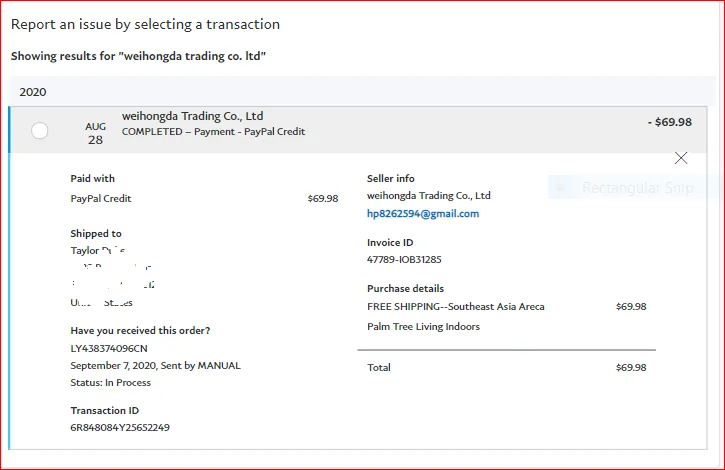Click the COMPLETED – Payment - PayPal Credit status line
Viewport: 725px width, 470px height.
click(x=213, y=132)
